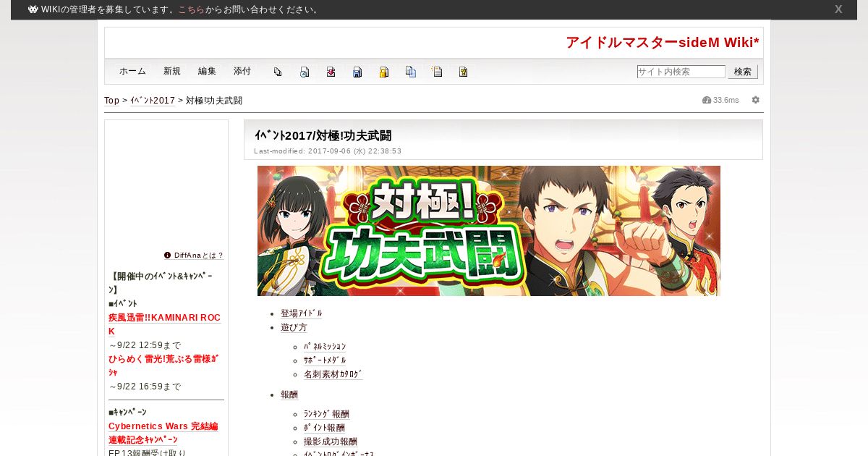Click the page reload toolbar icon
868x456 pixels.
tap(305, 72)
